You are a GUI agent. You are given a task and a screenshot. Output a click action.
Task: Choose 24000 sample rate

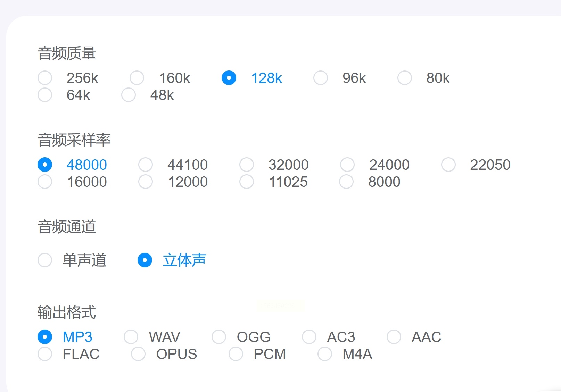347,165
